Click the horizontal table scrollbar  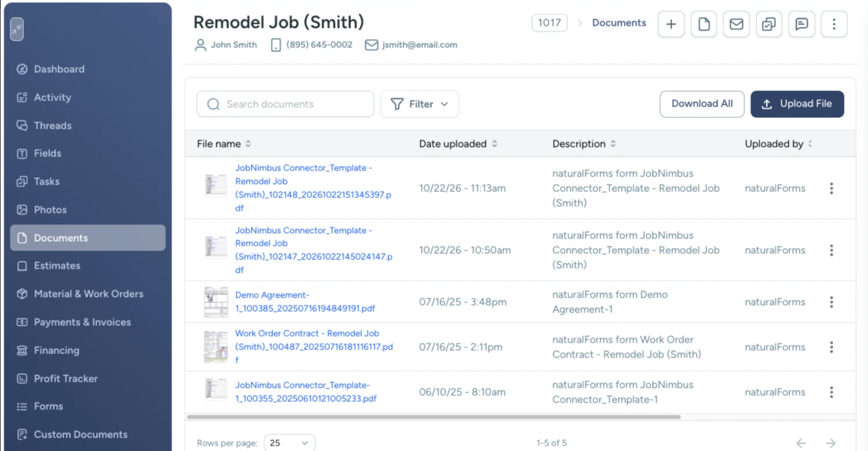click(433, 417)
